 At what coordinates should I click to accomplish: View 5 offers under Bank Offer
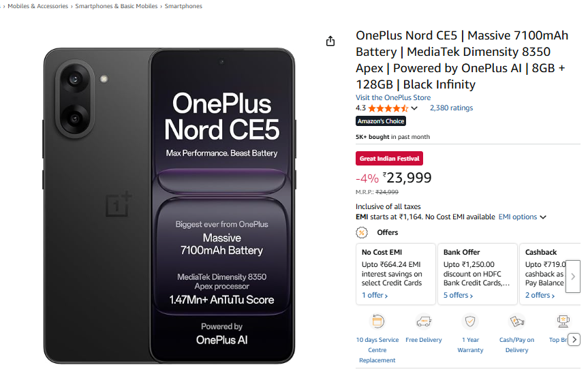click(x=459, y=296)
